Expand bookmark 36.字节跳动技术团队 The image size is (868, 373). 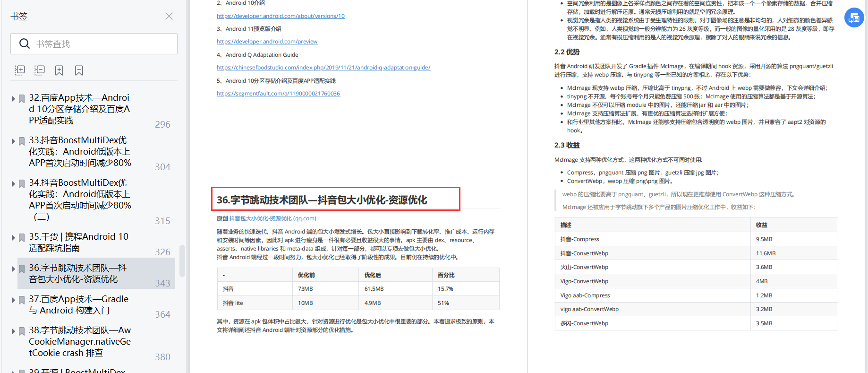[x=13, y=269]
